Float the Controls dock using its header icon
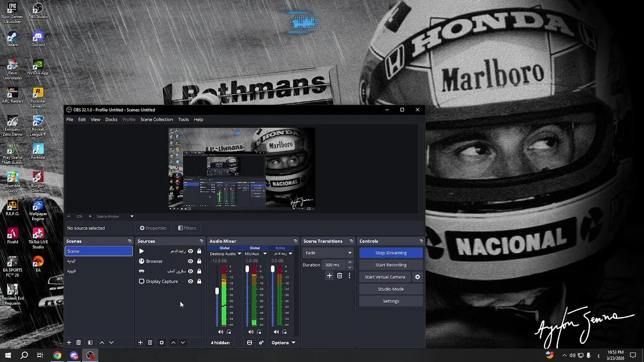The image size is (644, 362). click(x=421, y=241)
